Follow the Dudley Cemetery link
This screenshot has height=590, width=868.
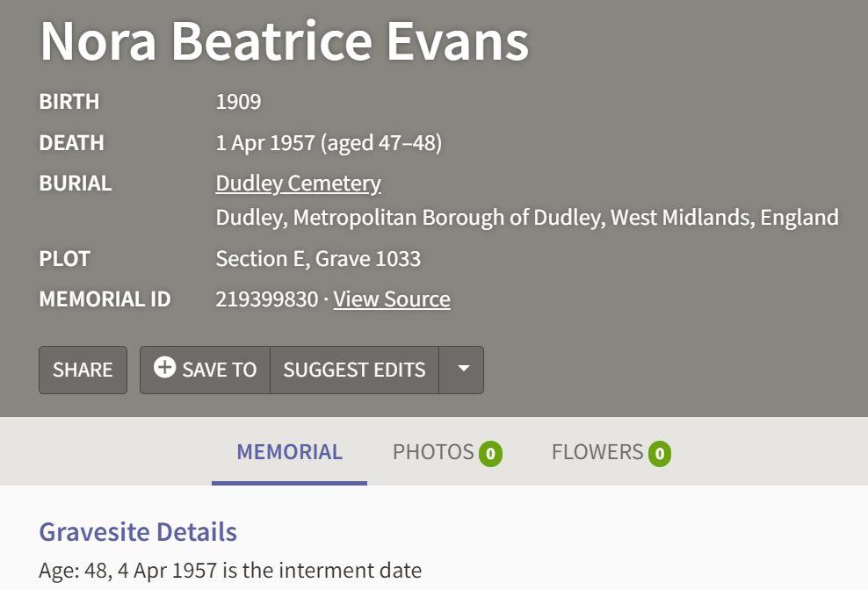click(x=298, y=183)
